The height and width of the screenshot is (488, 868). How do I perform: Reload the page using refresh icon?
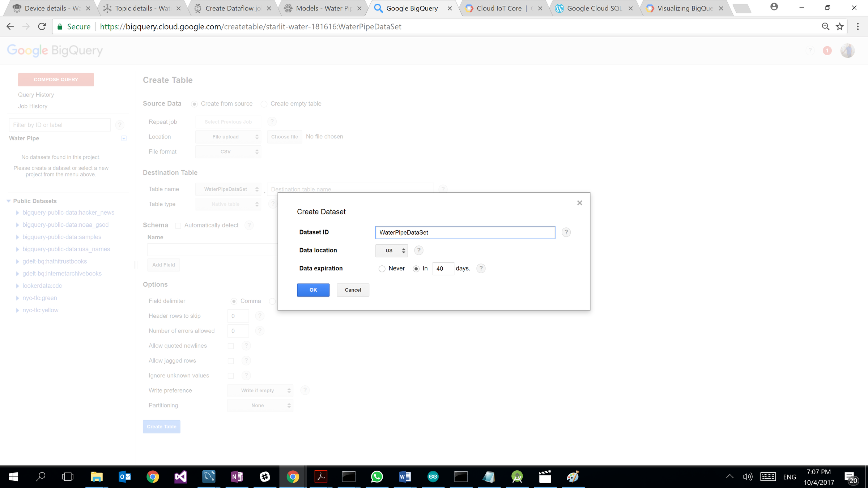(42, 27)
